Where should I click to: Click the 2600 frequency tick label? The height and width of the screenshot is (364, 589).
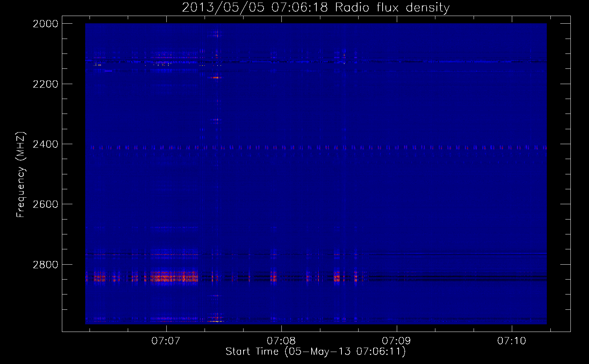point(46,204)
